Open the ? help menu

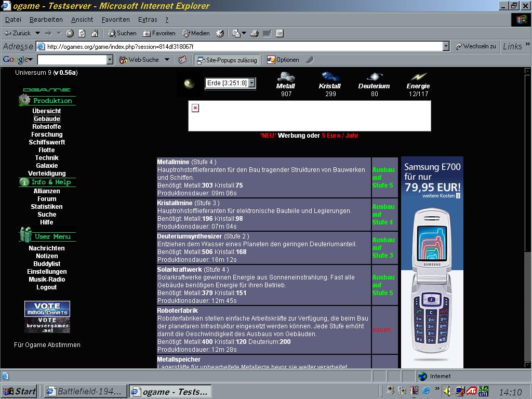pyautogui.click(x=167, y=20)
